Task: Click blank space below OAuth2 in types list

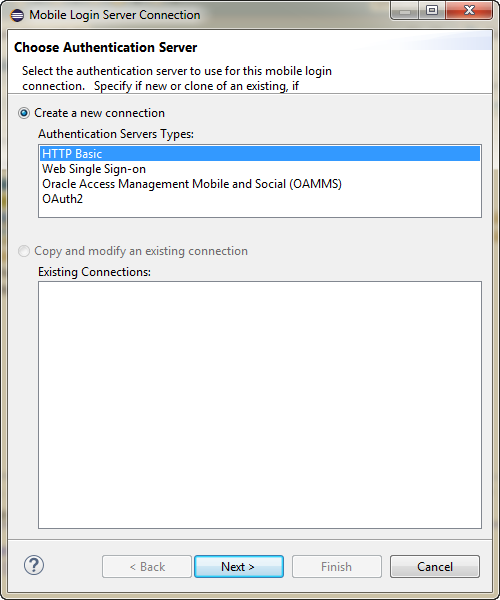Action: (260, 212)
